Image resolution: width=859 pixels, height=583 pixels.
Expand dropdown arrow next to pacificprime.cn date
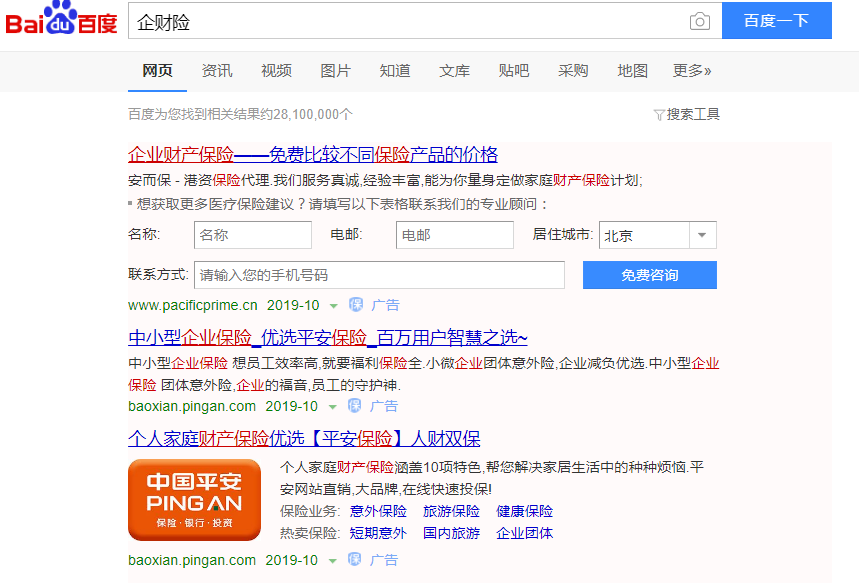(334, 306)
